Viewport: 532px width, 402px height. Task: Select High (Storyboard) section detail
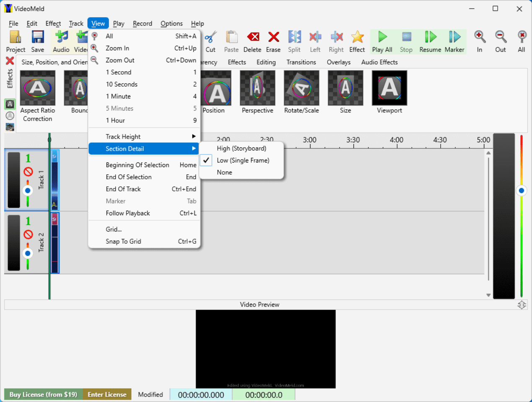tap(242, 148)
